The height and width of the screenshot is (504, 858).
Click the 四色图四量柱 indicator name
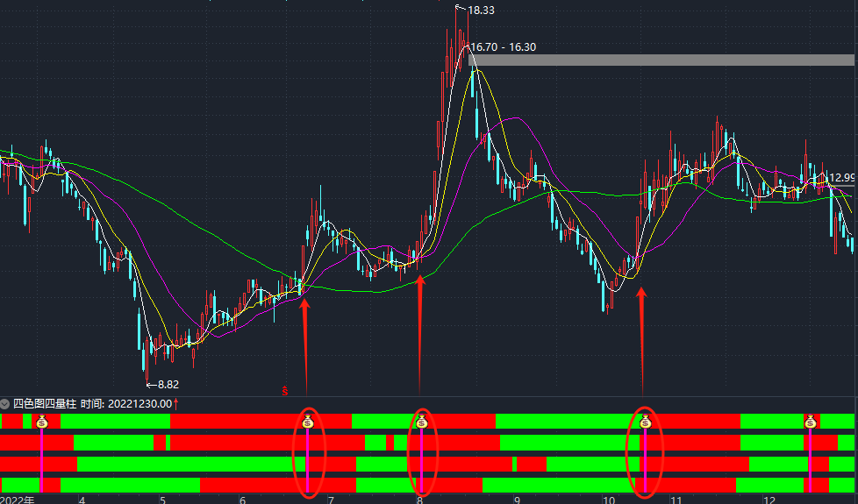(x=44, y=404)
